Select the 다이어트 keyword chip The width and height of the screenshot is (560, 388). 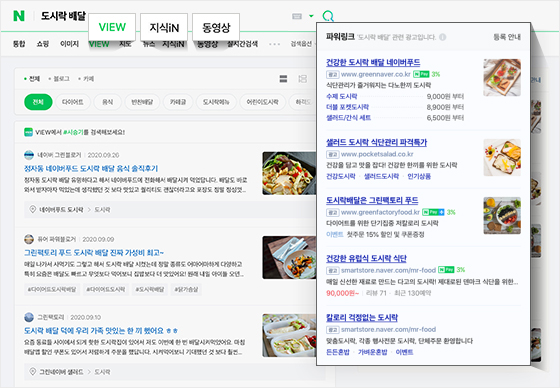[x=72, y=102]
